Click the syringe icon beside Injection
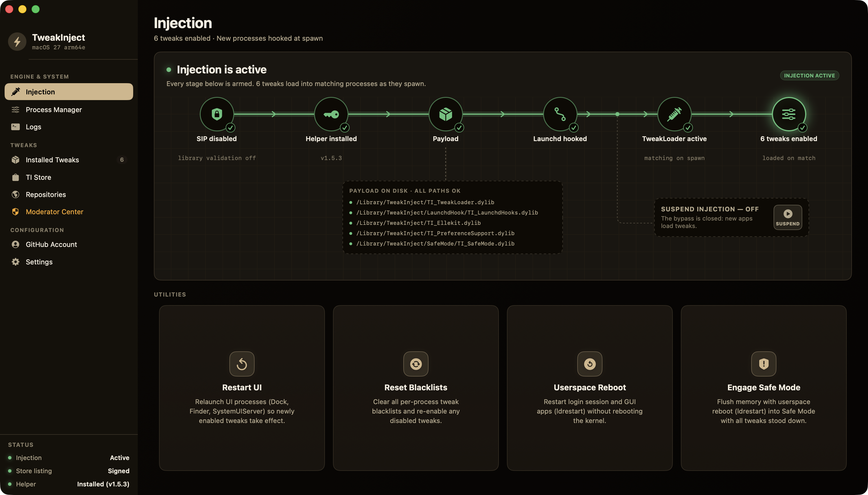The height and width of the screenshot is (495, 868). (x=15, y=92)
